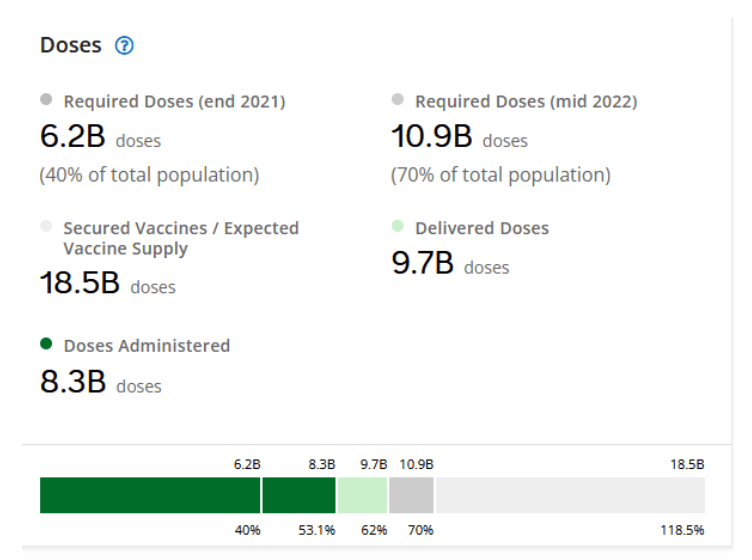
Task: Click the gray dot beside Required Doses (end 2021)
Action: tap(46, 100)
